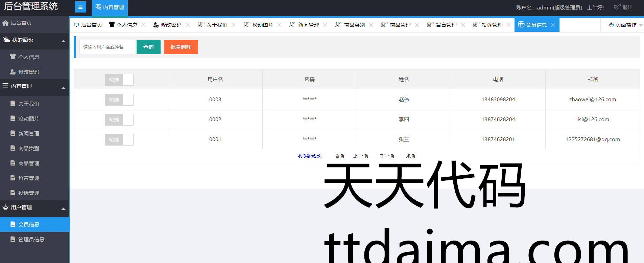The image size is (644, 263).
Task: Open 留言管理 from the sidebar menu
Action: pos(29,178)
